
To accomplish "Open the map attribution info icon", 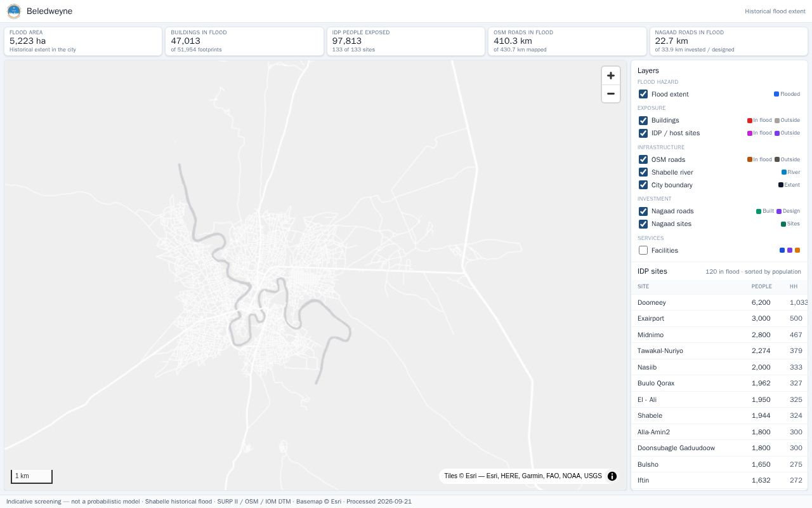I will coord(612,476).
